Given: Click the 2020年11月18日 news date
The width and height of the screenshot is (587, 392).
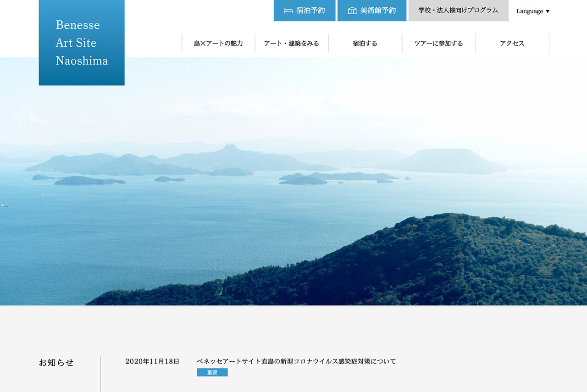Looking at the screenshot, I should click(152, 361).
